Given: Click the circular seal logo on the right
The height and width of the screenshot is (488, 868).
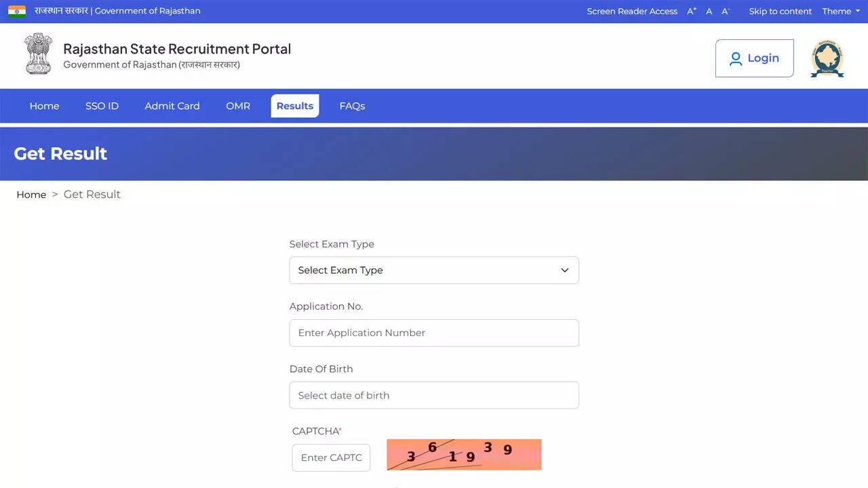Looking at the screenshot, I should pos(827,58).
